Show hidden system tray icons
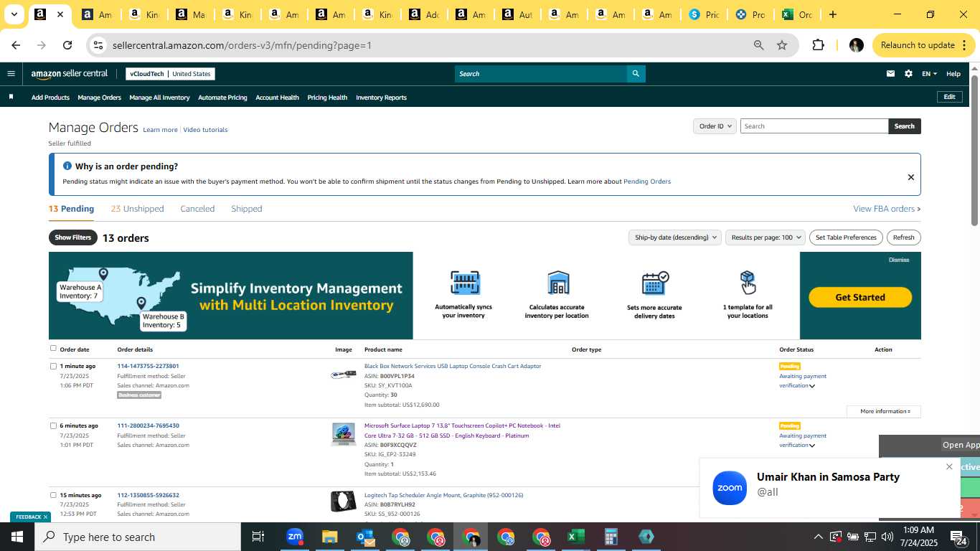The height and width of the screenshot is (551, 980). click(x=818, y=537)
